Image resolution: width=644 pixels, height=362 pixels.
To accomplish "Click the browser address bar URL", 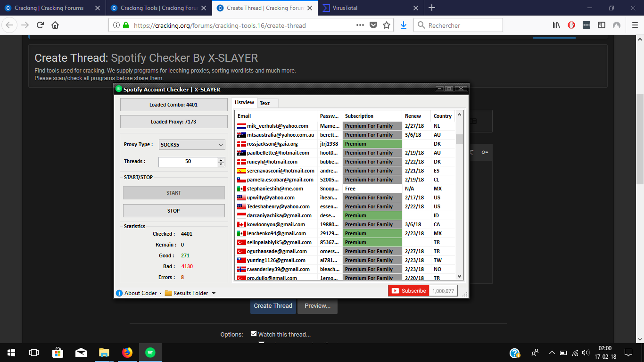I will 220,25.
